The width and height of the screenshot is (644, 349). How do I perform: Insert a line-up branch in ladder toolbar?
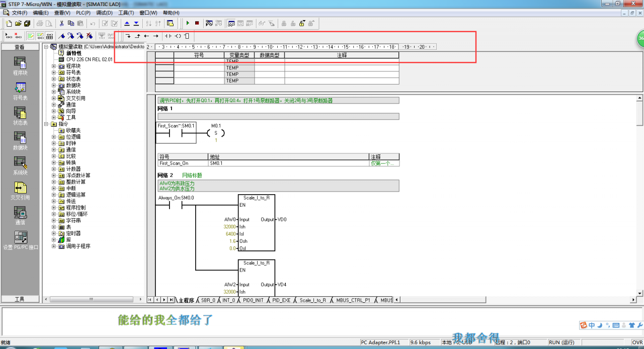coord(137,36)
